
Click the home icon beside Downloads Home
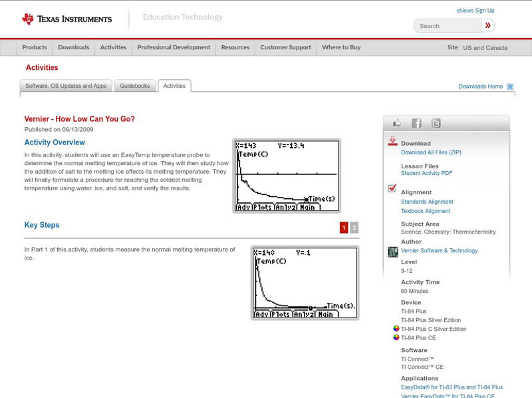tap(510, 87)
